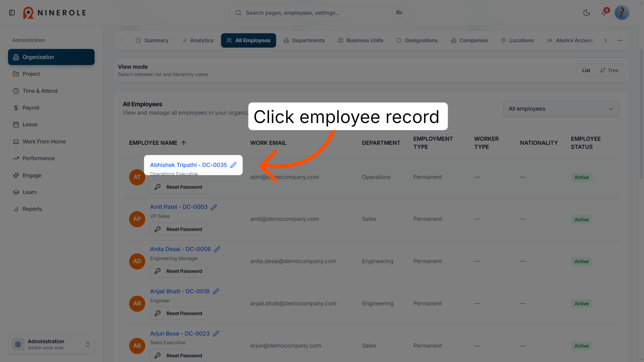Switch to the Summary tab
The height and width of the screenshot is (362, 644).
152,40
